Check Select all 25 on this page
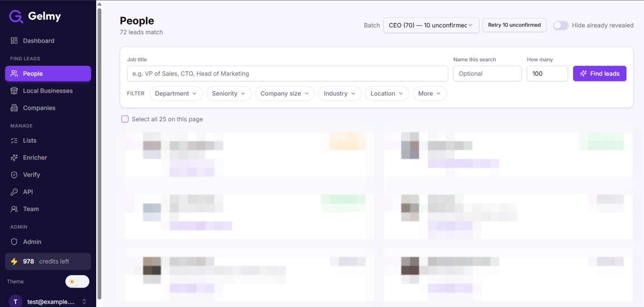The image size is (644, 307). click(125, 119)
